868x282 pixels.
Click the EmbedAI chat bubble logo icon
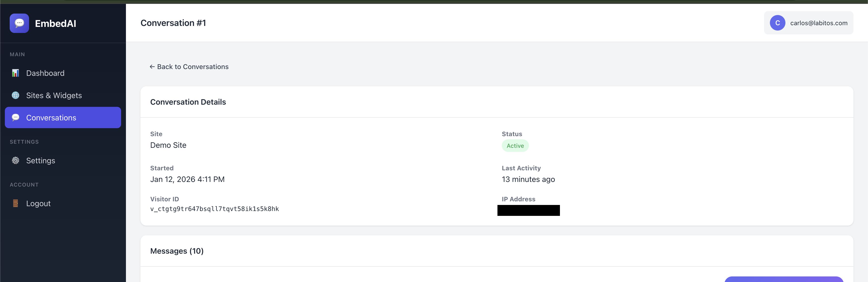click(19, 23)
